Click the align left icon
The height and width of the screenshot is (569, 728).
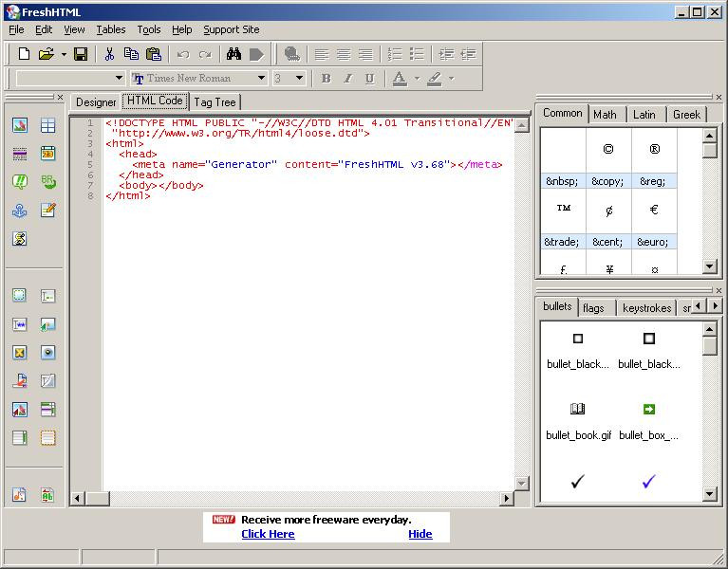[x=322, y=54]
